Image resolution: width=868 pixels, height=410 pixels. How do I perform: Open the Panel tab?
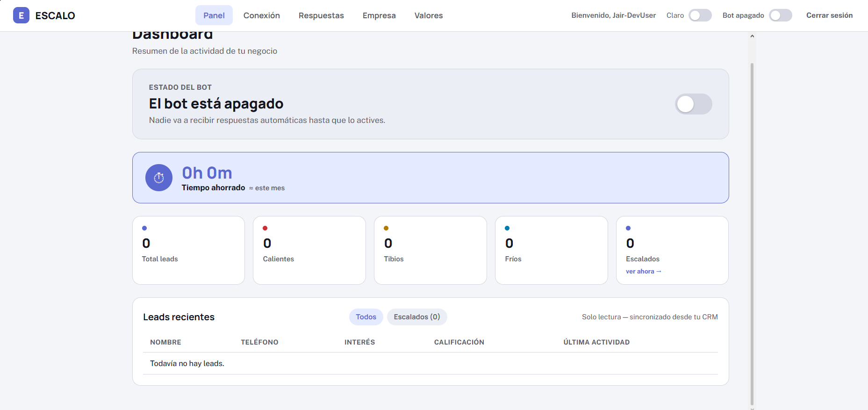click(214, 15)
